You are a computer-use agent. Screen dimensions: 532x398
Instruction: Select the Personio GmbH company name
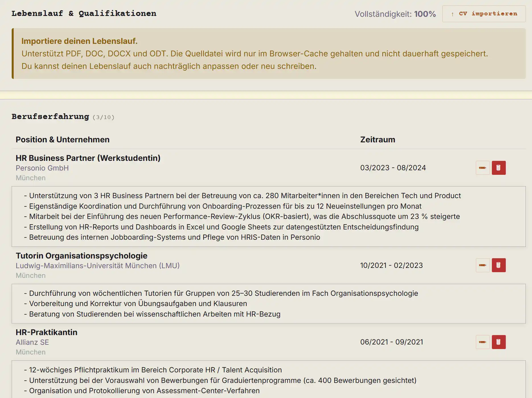(42, 168)
